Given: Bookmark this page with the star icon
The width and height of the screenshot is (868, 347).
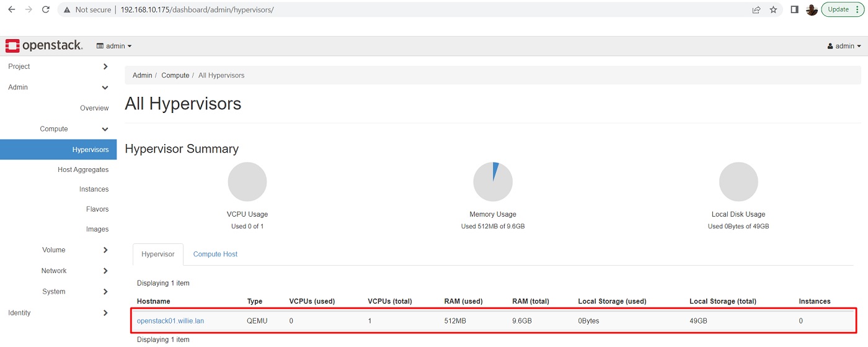Looking at the screenshot, I should coord(773,10).
